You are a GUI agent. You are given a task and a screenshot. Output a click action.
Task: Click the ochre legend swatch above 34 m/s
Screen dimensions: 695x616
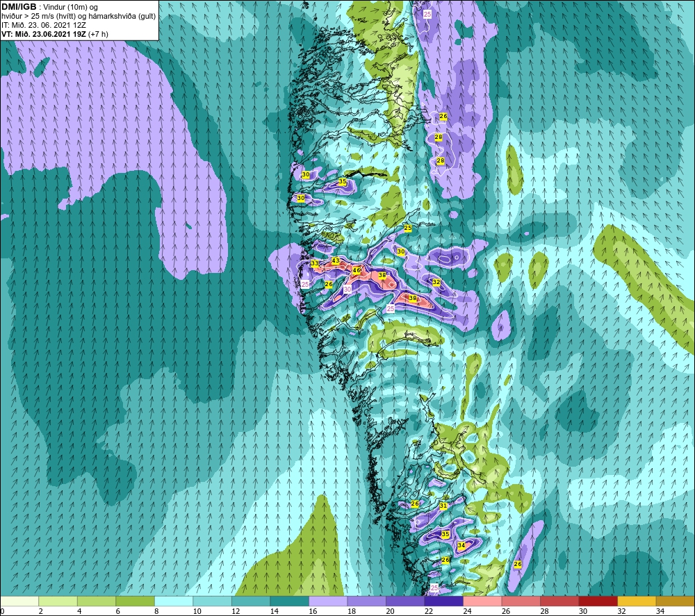tap(675, 601)
